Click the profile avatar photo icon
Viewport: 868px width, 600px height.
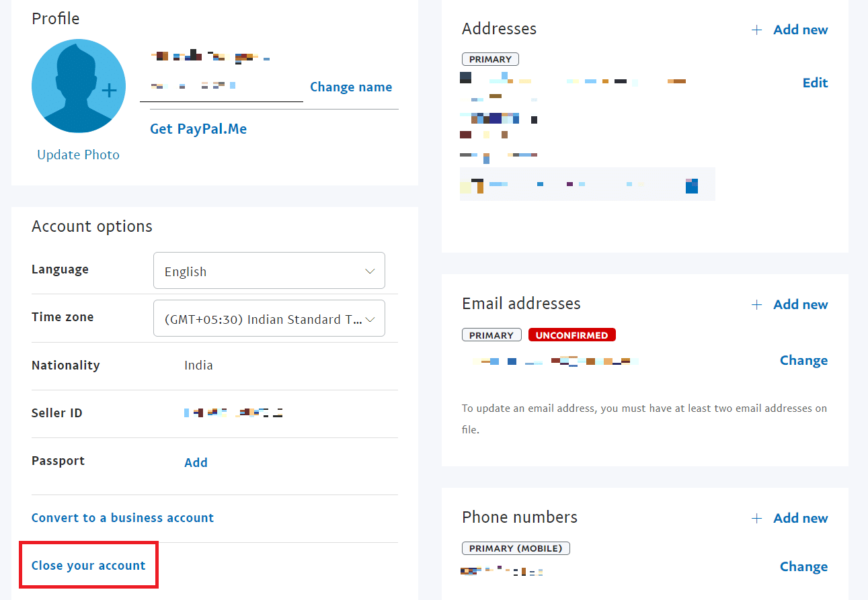click(x=79, y=86)
